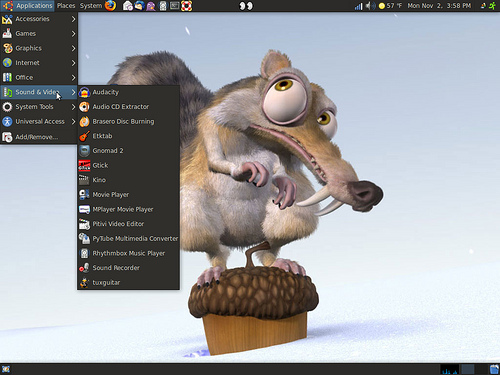The width and height of the screenshot is (500, 375).
Task: Click the Universal Access category name
Action: coord(40,121)
